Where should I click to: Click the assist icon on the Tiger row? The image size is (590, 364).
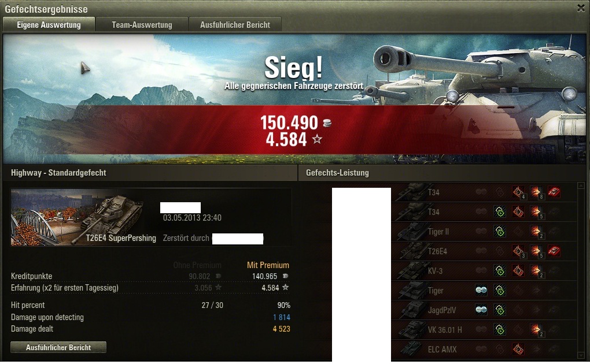coord(481,290)
